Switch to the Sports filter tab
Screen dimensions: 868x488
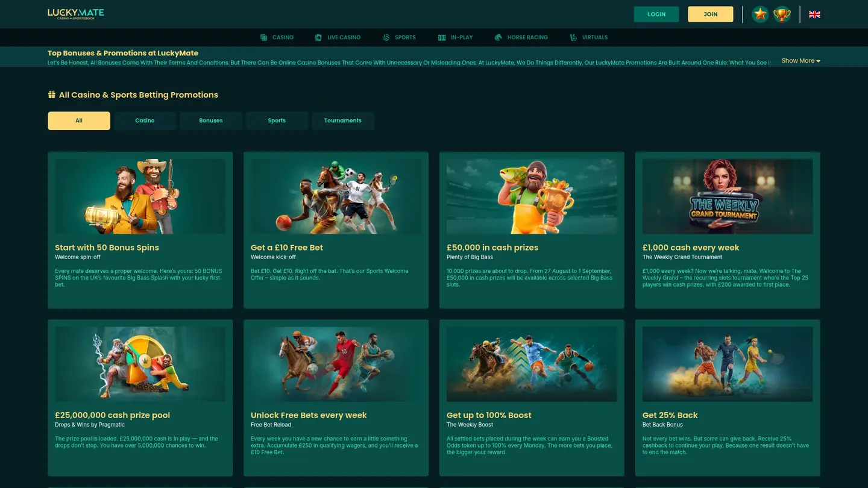277,120
